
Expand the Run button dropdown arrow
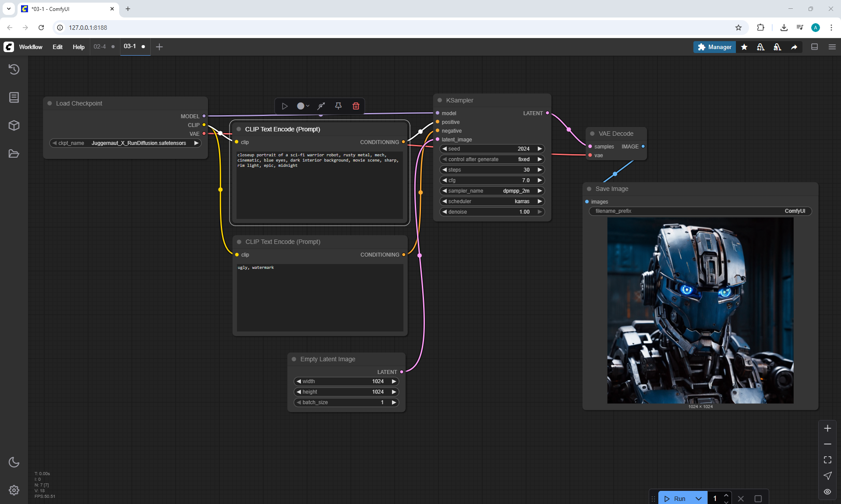[699, 498]
